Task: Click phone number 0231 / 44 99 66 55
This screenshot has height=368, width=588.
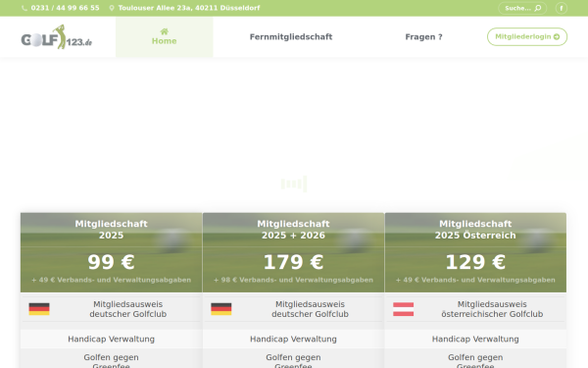Action: (x=66, y=8)
